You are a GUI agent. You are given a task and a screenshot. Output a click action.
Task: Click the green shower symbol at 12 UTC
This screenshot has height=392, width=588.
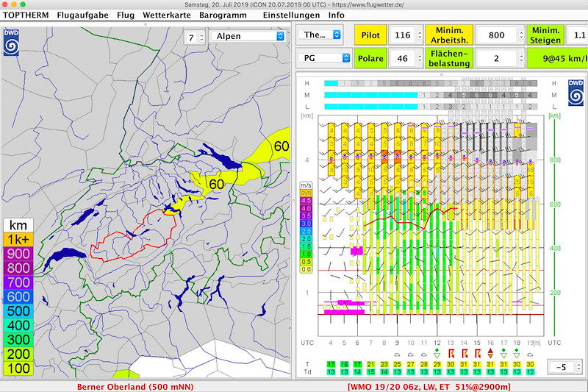pyautogui.click(x=437, y=353)
